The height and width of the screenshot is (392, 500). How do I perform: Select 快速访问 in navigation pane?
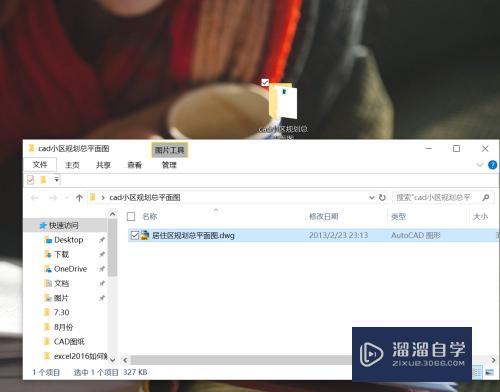63,225
